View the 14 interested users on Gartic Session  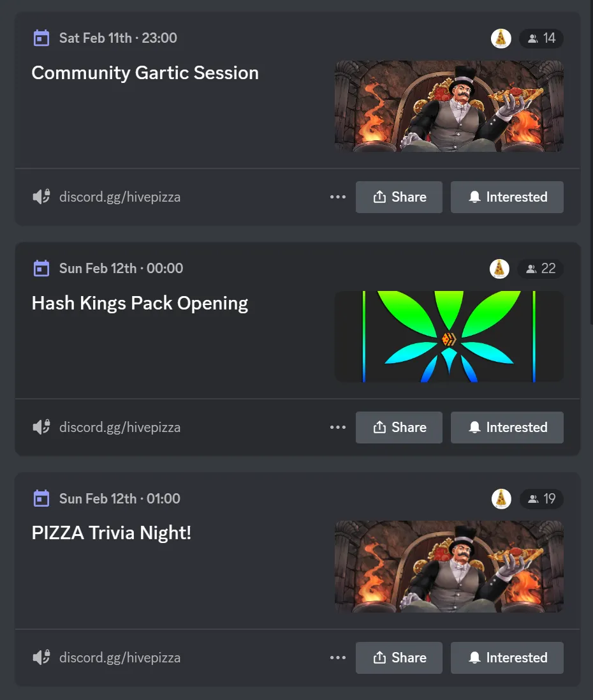(541, 38)
